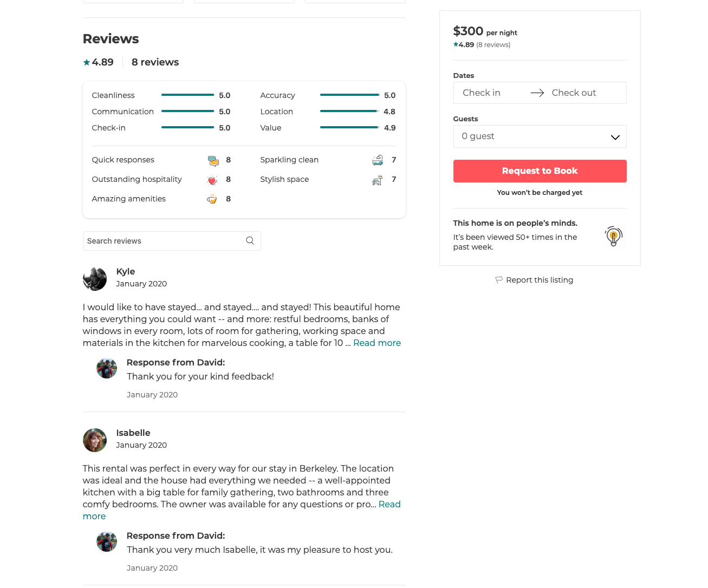This screenshot has width=708, height=588.
Task: Click the Guests dropdown chevron arrow
Action: (x=615, y=137)
